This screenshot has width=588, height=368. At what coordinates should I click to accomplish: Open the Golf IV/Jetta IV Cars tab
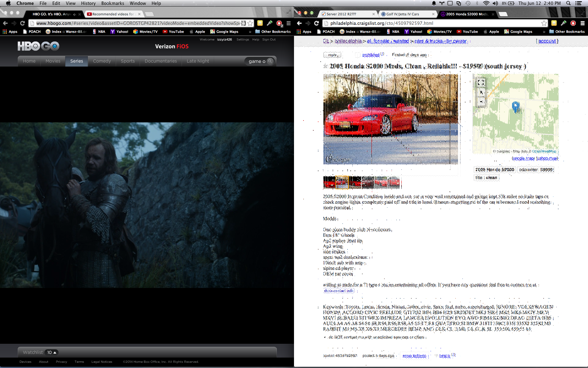tap(402, 14)
